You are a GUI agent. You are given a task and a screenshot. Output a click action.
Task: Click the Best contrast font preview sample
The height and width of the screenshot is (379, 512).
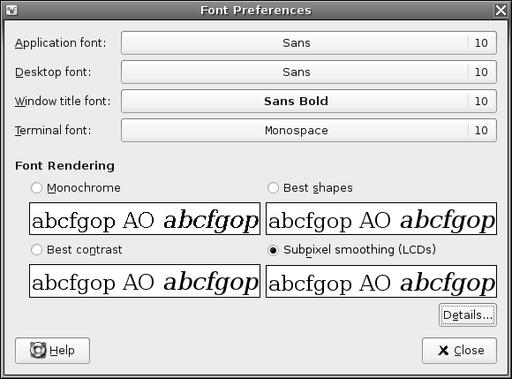pos(145,281)
